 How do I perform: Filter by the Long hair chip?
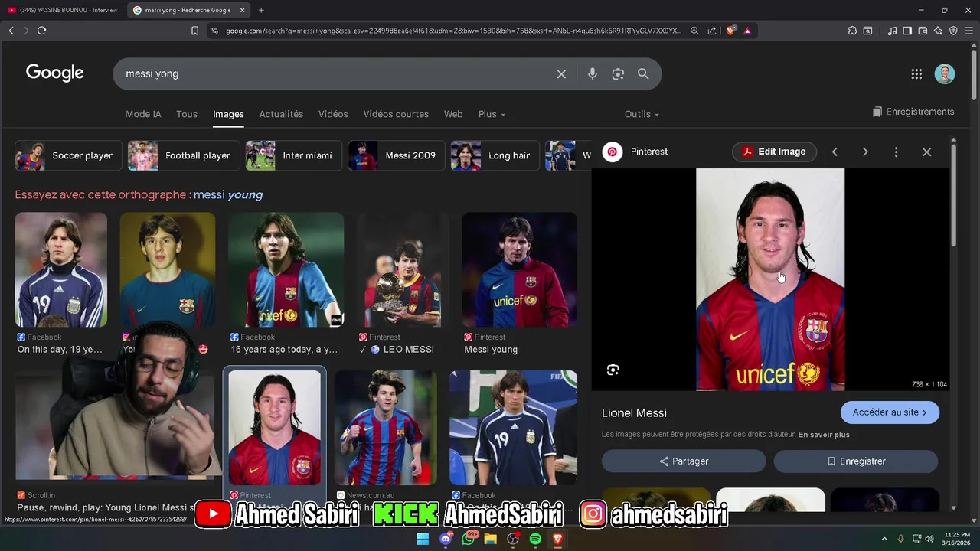click(x=495, y=155)
